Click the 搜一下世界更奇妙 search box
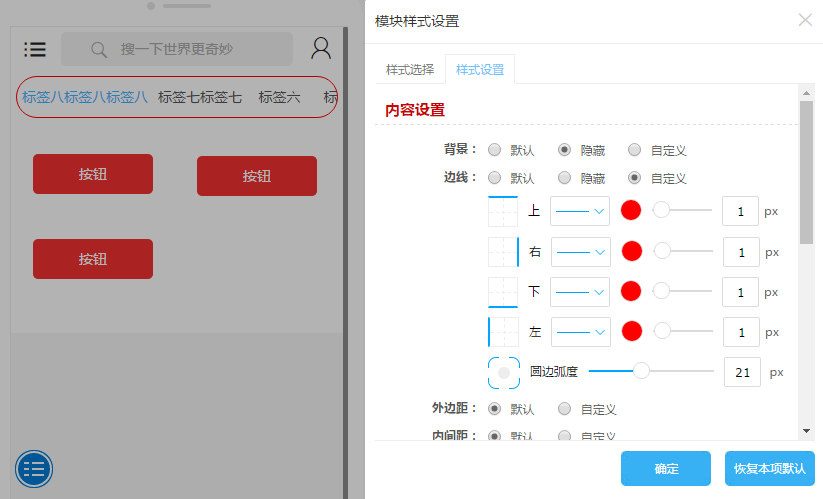Screen dimensions: 823x499 tap(177, 49)
